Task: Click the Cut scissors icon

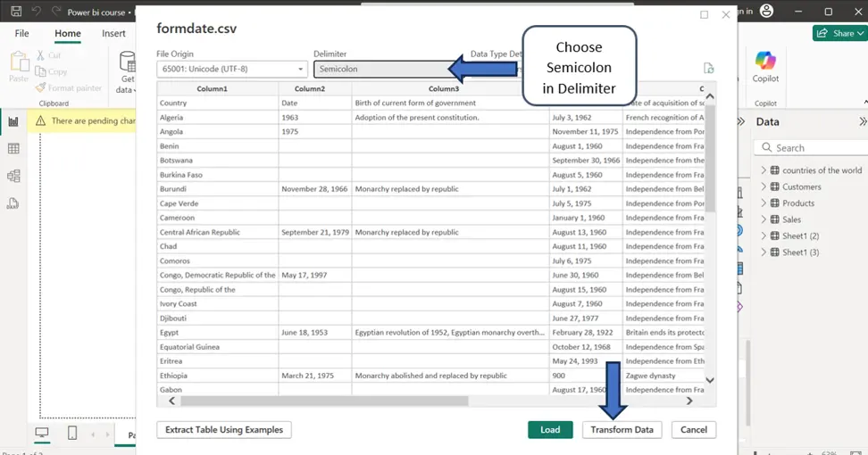Action: (x=40, y=55)
